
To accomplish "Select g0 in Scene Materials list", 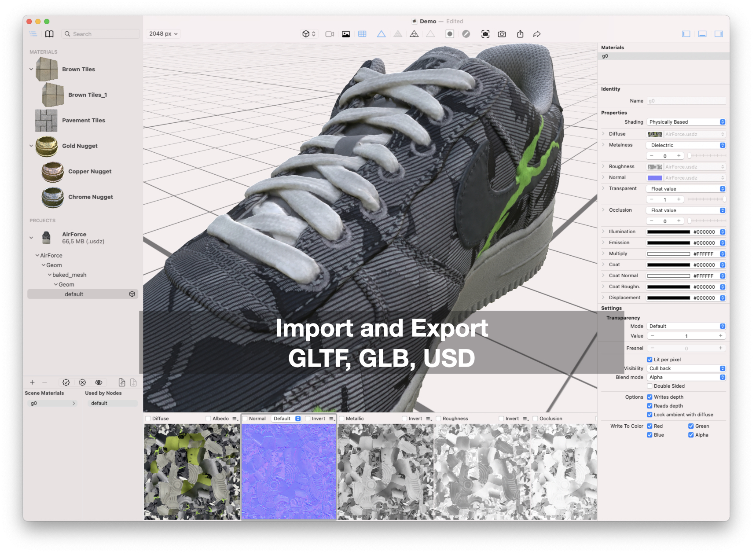I will (x=52, y=403).
